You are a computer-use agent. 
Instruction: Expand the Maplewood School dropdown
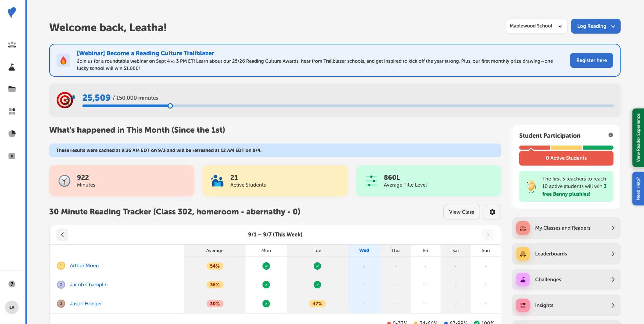[x=536, y=26]
